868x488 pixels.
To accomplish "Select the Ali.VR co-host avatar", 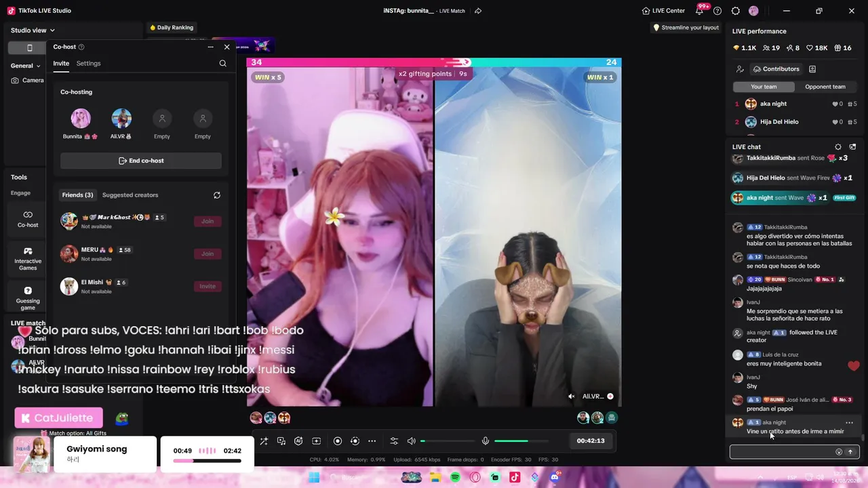I will point(121,119).
